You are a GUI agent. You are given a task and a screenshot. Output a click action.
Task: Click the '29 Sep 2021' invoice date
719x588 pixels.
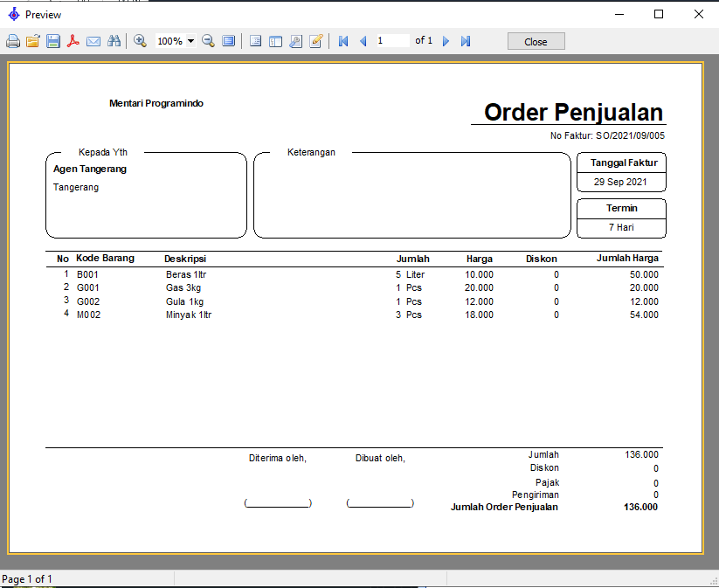point(620,182)
